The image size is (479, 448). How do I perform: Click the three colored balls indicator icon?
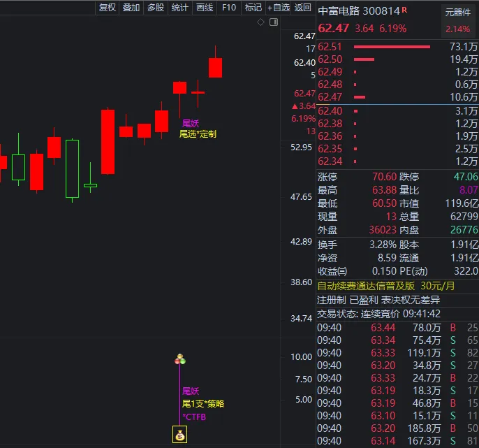point(180,360)
